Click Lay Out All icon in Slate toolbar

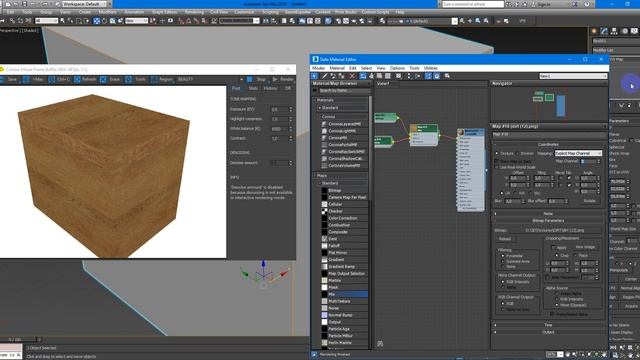(x=409, y=76)
